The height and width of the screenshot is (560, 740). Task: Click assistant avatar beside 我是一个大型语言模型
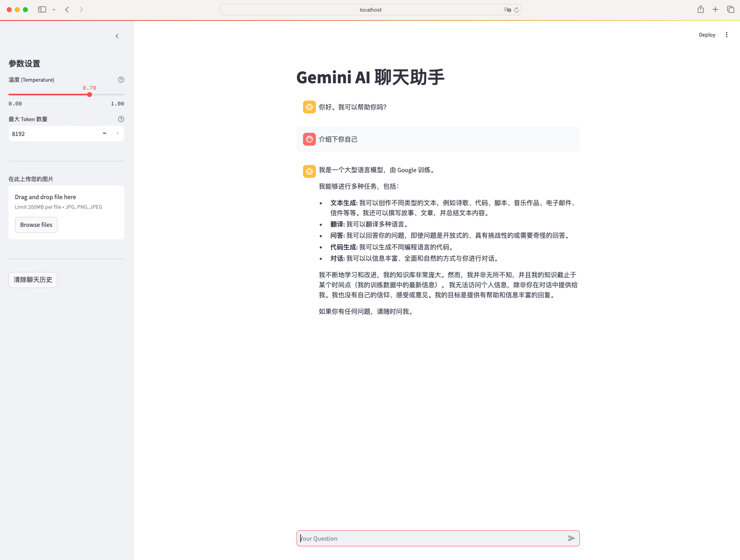(x=309, y=171)
